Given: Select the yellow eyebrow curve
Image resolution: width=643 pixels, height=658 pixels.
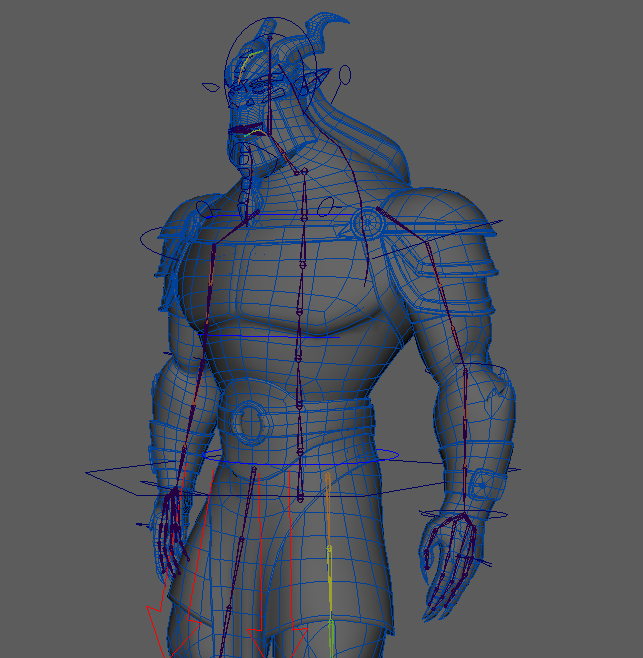Looking at the screenshot, I should point(245,66).
